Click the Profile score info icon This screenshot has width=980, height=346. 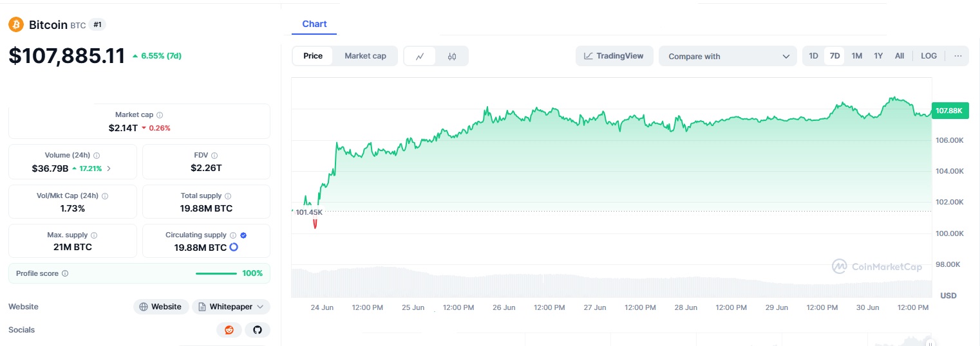pos(65,273)
